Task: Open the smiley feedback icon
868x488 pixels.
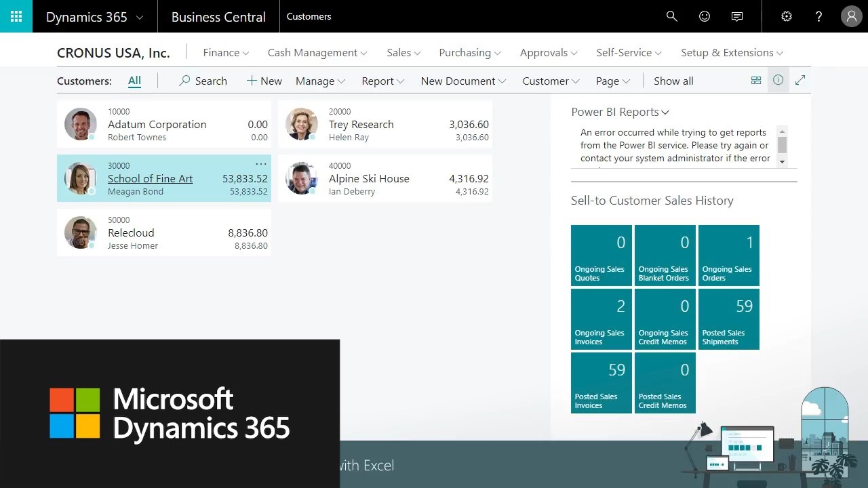Action: click(705, 16)
